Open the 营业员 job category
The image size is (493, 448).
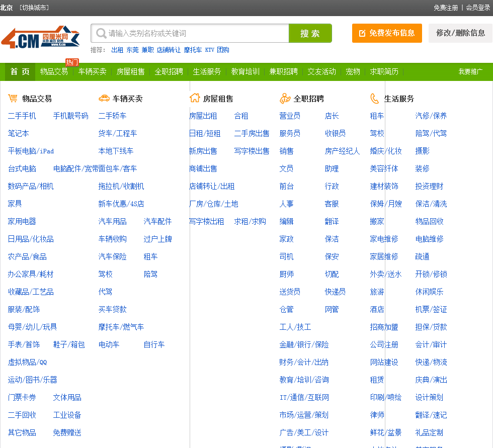(x=290, y=116)
